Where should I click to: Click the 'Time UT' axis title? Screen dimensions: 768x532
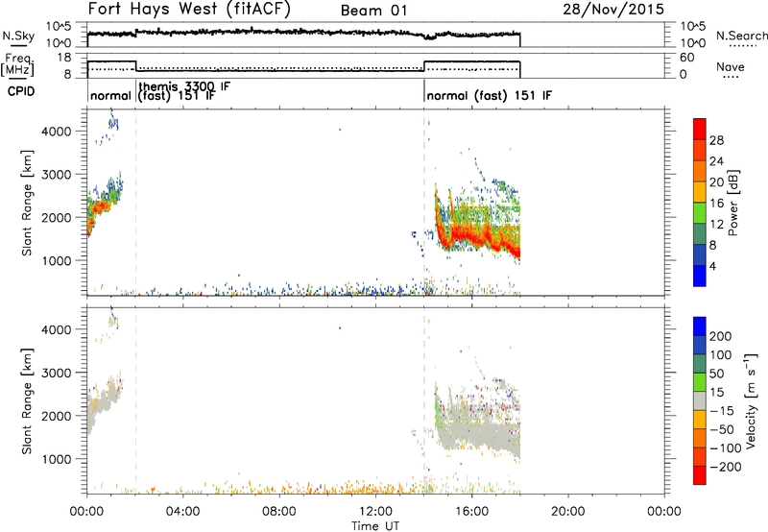coord(375,526)
